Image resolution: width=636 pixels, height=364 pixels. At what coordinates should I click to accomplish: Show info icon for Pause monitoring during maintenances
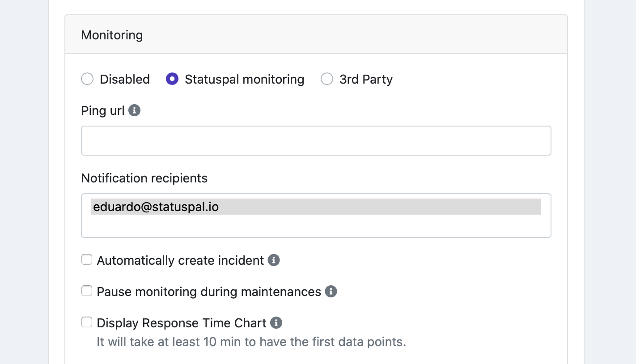(331, 292)
